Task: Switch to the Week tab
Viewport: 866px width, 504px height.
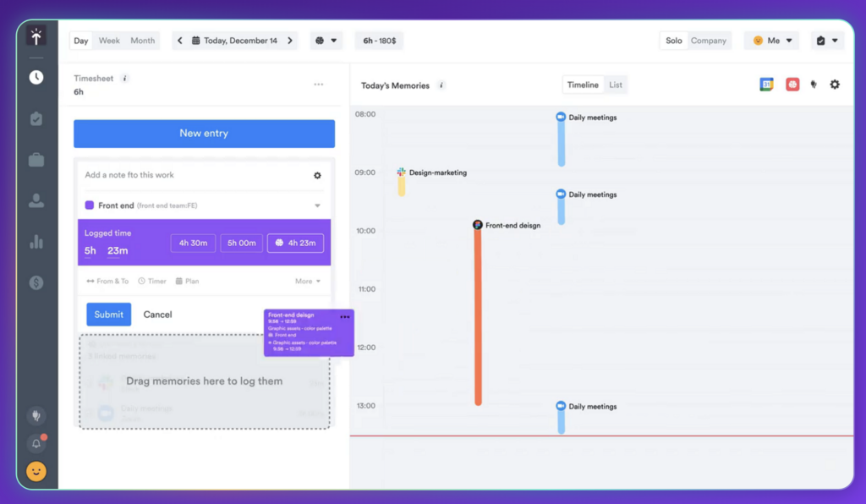Action: 109,41
